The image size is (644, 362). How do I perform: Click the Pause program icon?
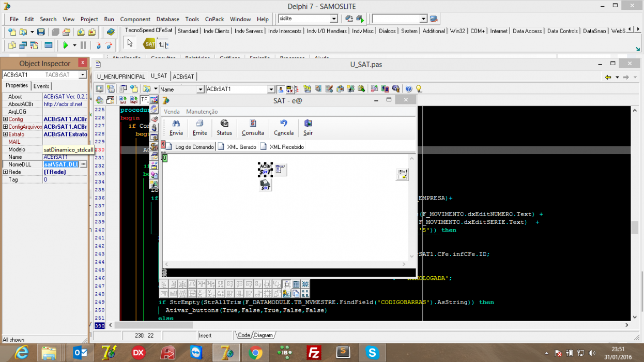(83, 46)
